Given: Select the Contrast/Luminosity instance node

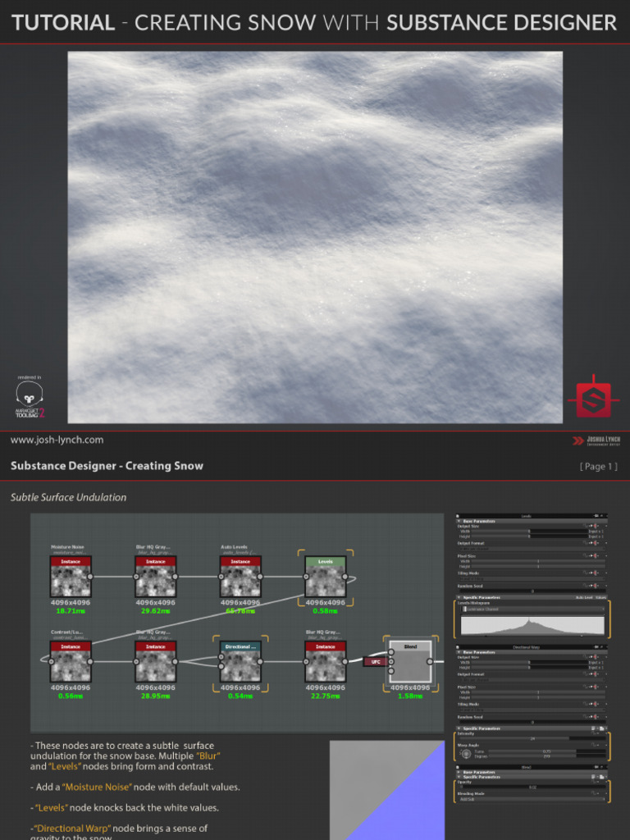Looking at the screenshot, I should pos(71,662).
